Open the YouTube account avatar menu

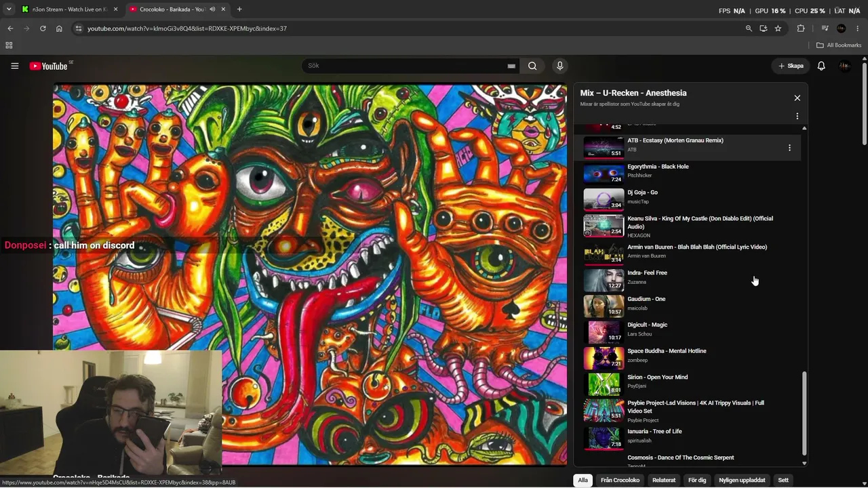click(844, 66)
